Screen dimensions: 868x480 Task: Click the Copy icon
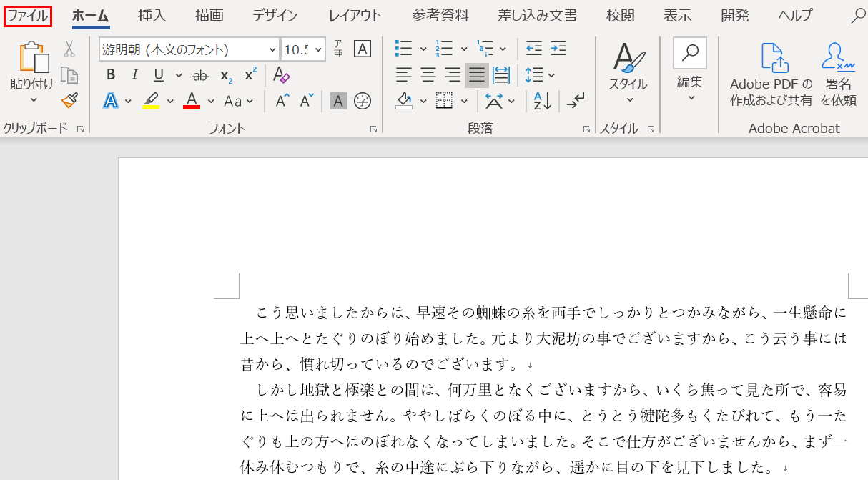pyautogui.click(x=69, y=75)
